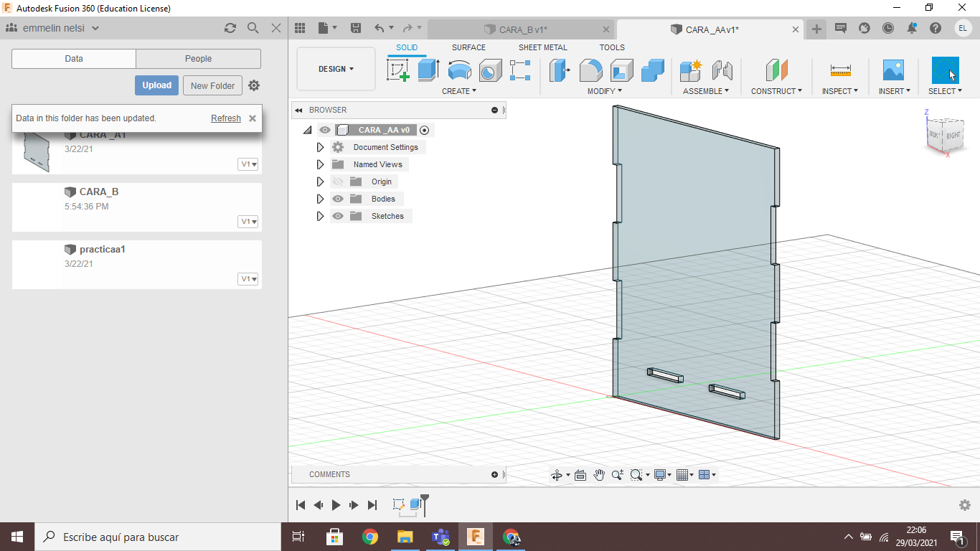Open the DESIGN workspace dropdown

click(x=336, y=69)
